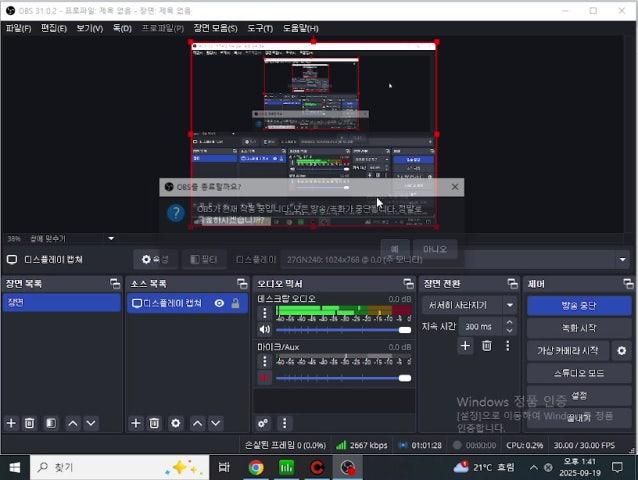
Task: Add a new source
Action: pos(136,423)
